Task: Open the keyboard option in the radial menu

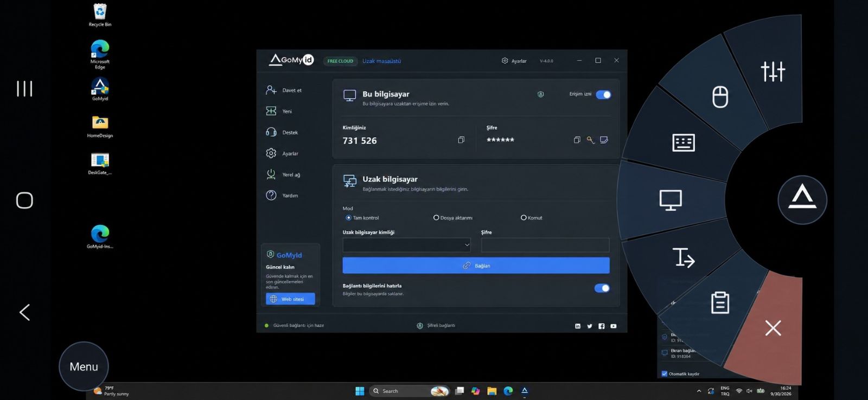Action: [x=683, y=143]
